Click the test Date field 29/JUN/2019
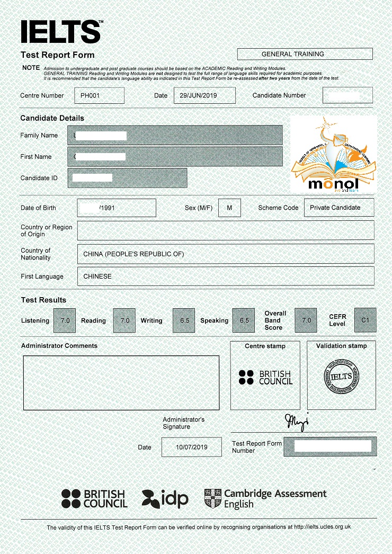 (x=204, y=95)
